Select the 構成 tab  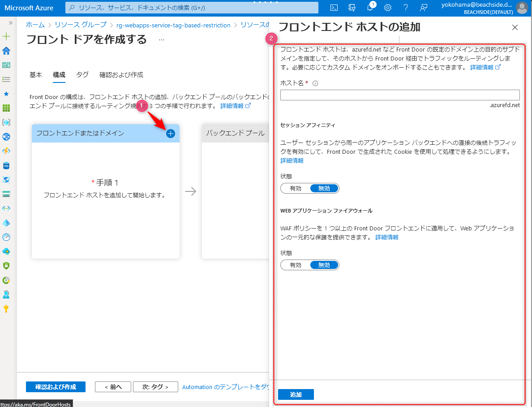pos(59,75)
